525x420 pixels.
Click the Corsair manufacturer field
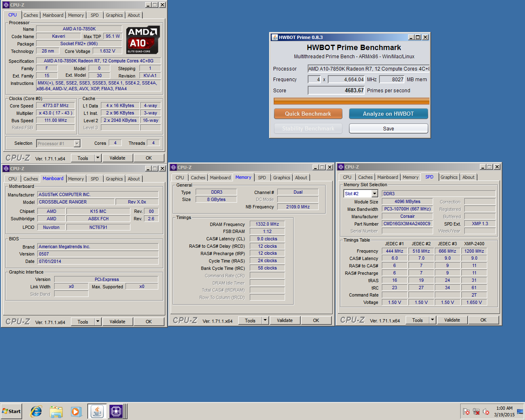407,216
